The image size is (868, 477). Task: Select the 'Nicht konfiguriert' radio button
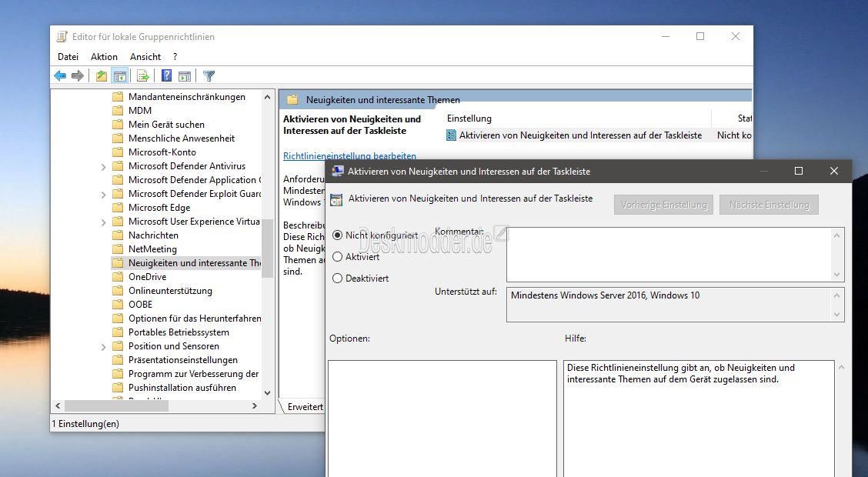click(337, 235)
